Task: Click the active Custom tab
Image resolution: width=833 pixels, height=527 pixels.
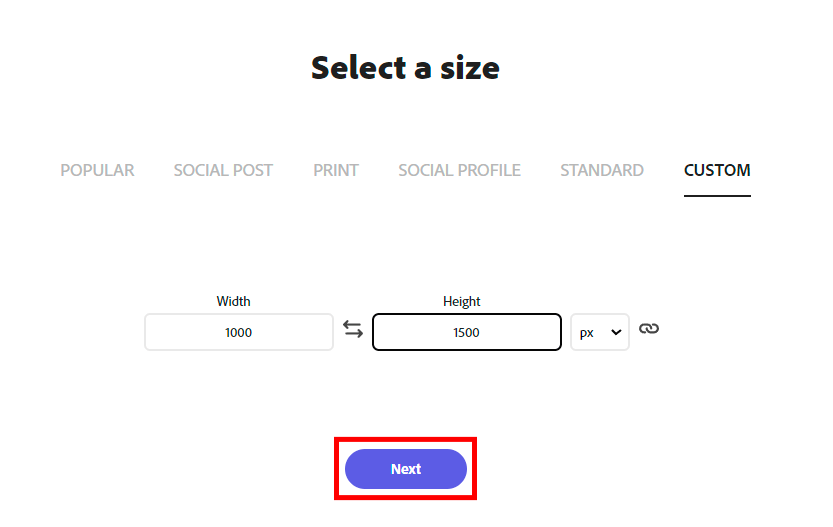Action: pyautogui.click(x=717, y=170)
